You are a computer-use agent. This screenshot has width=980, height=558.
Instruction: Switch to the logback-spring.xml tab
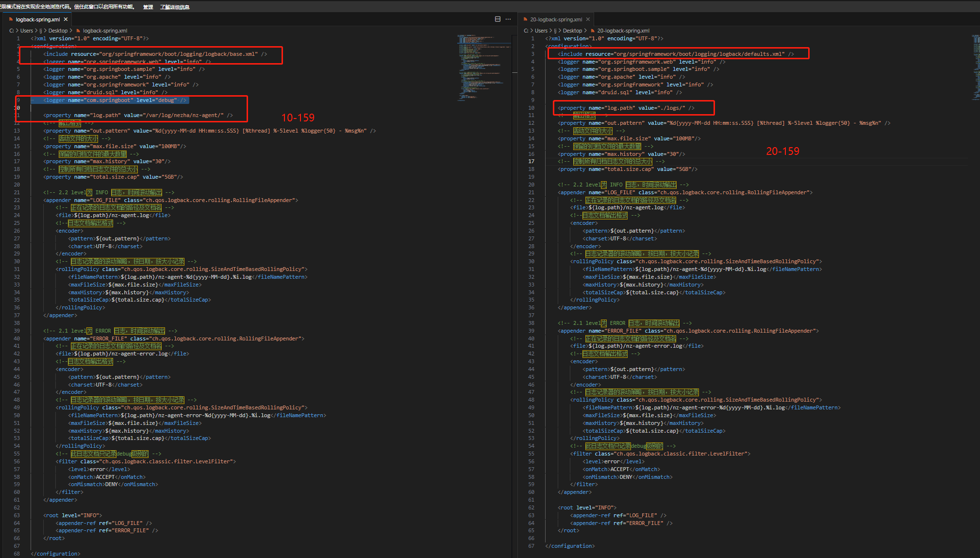[37, 19]
